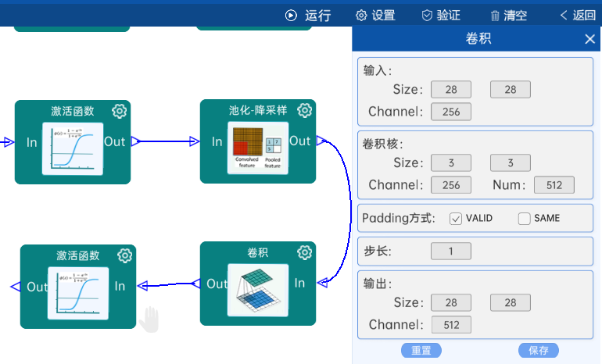602x364 pixels.
Task: Click first 输出 Size field
Action: click(x=451, y=302)
